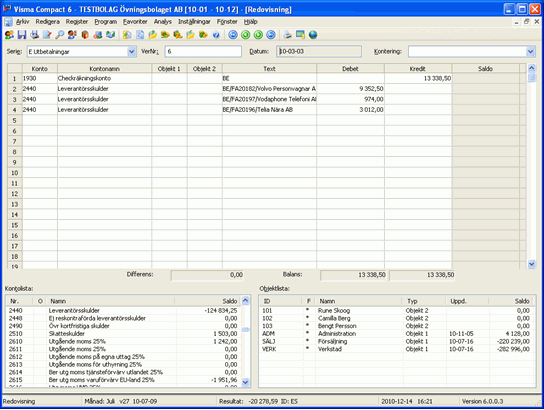Click the Namn column header in Kontolista
The width and height of the screenshot is (544, 410).
111,301
